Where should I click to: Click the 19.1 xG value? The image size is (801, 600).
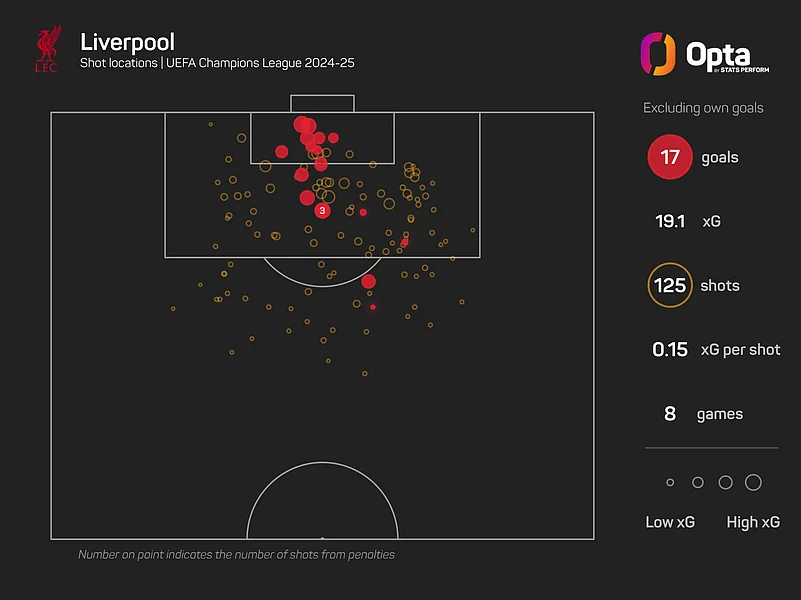pos(669,221)
